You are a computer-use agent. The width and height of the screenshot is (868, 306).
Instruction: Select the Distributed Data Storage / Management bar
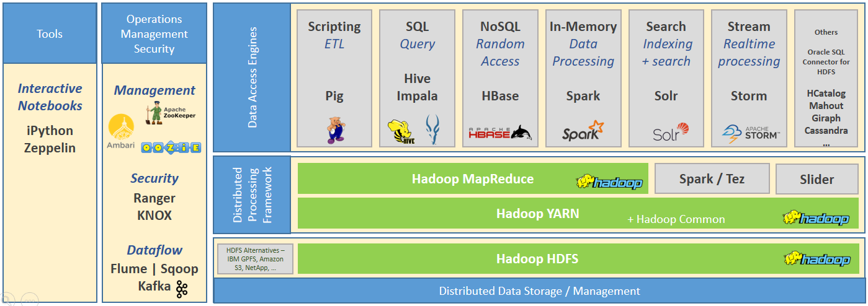pyautogui.click(x=539, y=291)
